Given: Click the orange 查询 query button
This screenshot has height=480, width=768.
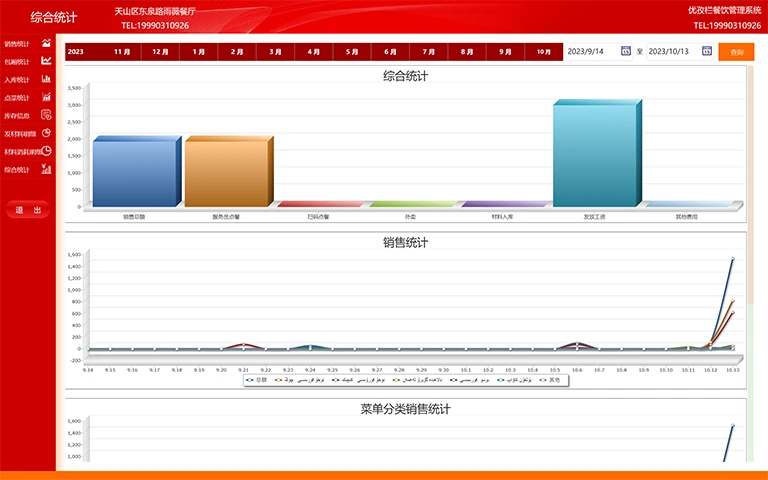Looking at the screenshot, I should [736, 51].
